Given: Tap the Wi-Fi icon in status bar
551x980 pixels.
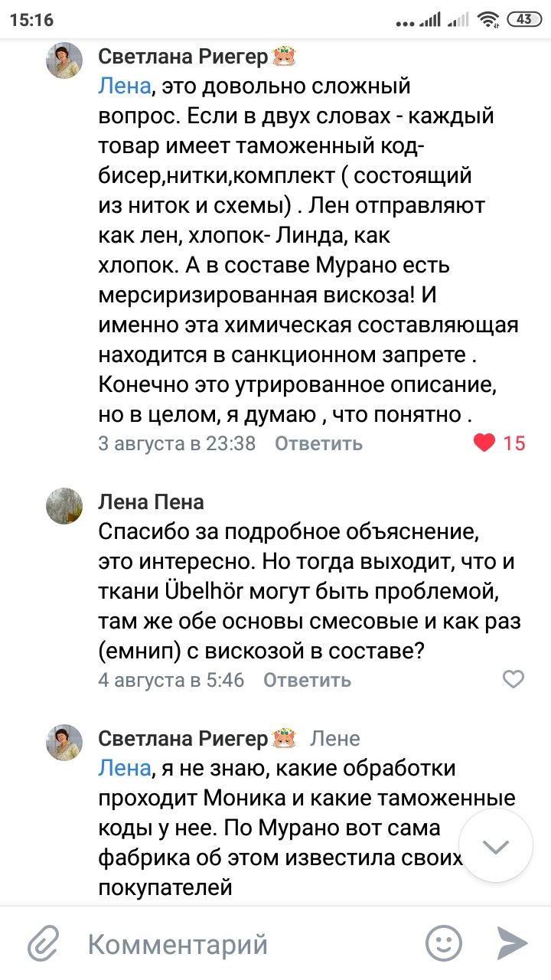Looking at the screenshot, I should [x=487, y=20].
